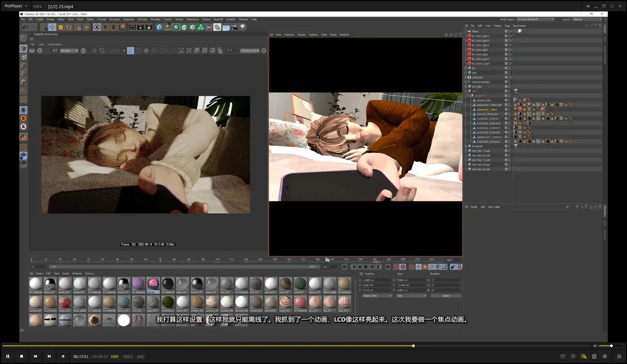
Task: Click the Record Active Objects keyframe button
Action: 397,267
